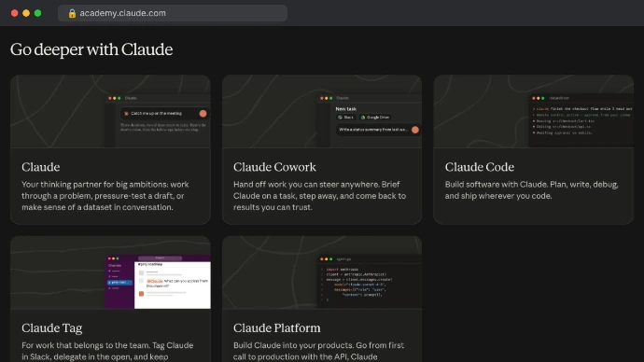Click the 'Your thinking partner for big ambitions' description
Viewport: 644px width, 362px height.
point(105,196)
